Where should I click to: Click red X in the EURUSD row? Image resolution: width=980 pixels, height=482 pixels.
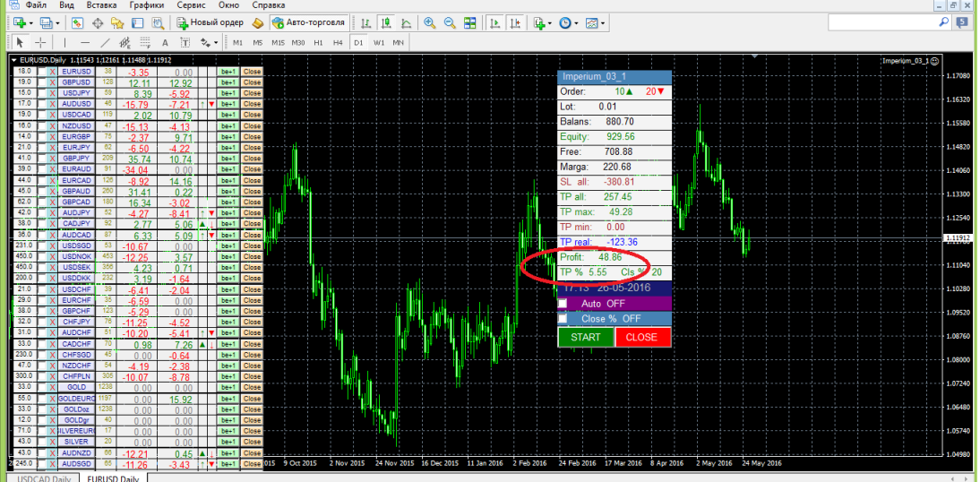tap(52, 72)
